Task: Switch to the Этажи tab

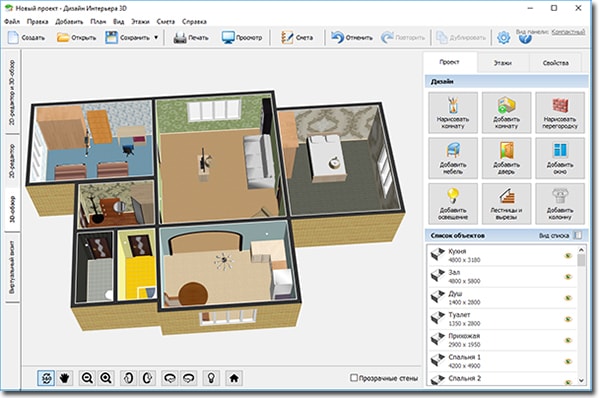Action: [x=502, y=63]
